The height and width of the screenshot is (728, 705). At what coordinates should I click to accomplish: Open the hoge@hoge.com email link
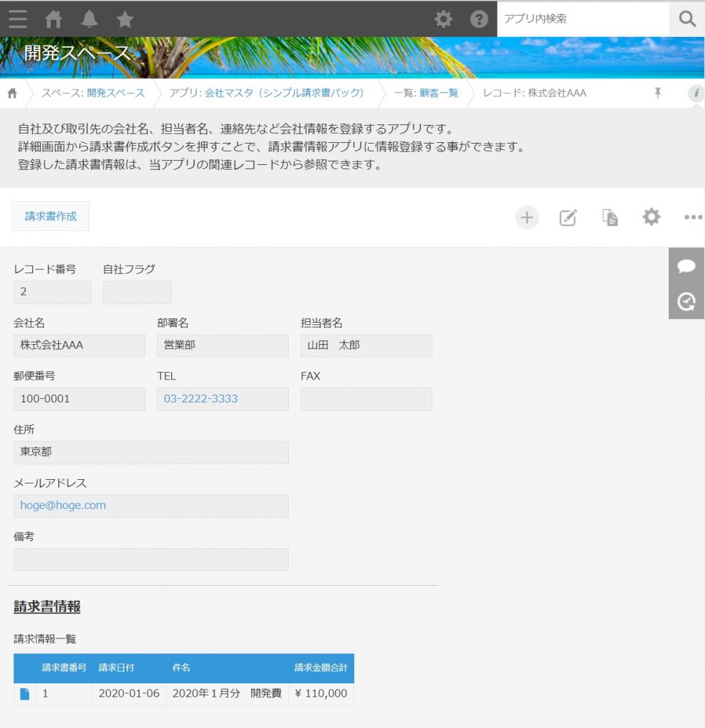point(63,505)
